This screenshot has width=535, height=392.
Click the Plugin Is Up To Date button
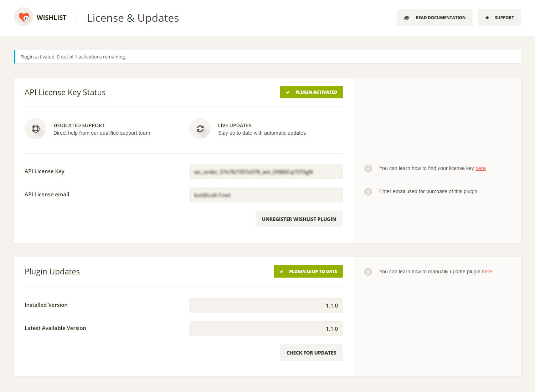[308, 271]
